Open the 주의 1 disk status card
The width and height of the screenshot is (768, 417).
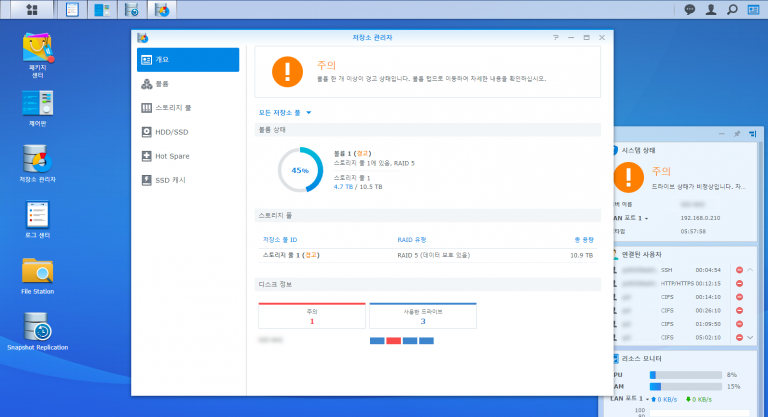pyautogui.click(x=312, y=316)
